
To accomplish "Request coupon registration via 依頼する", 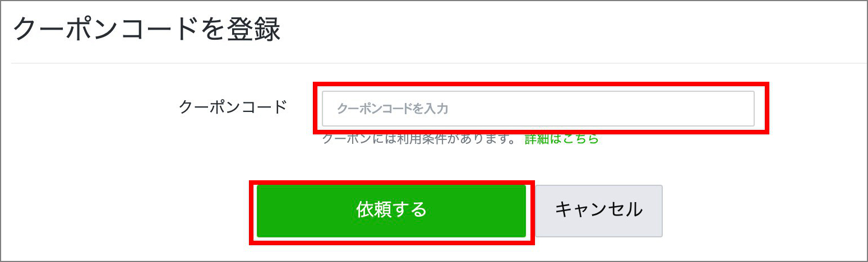I will click(391, 210).
